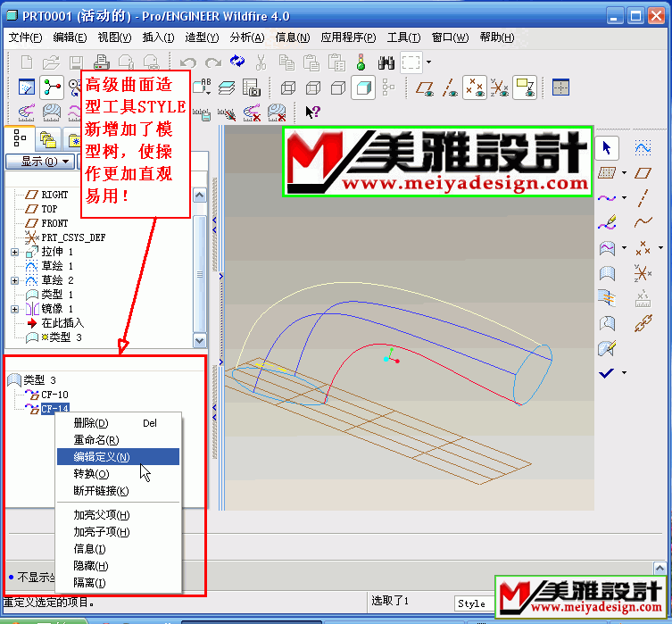Image resolution: width=672 pixels, height=624 pixels.
Task: Toggle datum points display
Action: [x=475, y=87]
